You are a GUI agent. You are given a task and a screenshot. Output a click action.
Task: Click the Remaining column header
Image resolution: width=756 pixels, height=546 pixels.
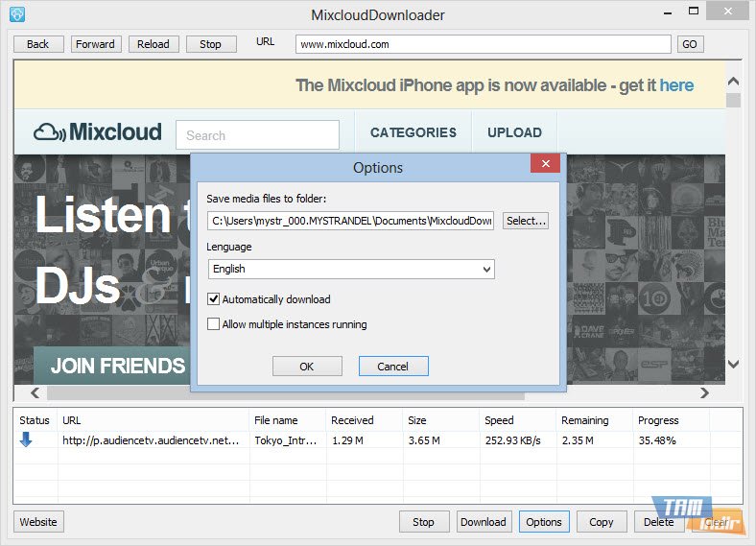pos(595,420)
